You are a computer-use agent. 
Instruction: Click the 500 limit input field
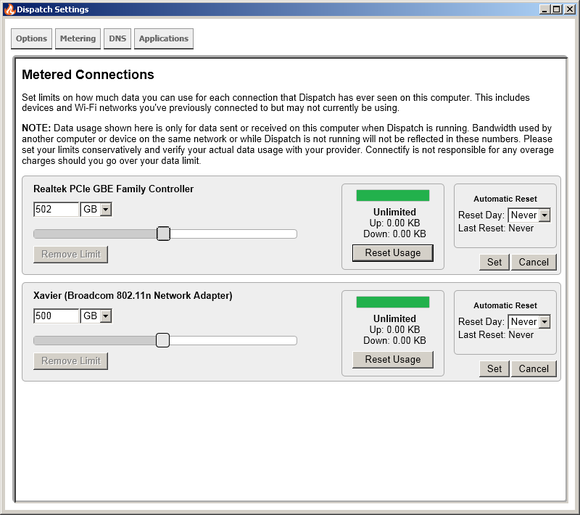56,316
